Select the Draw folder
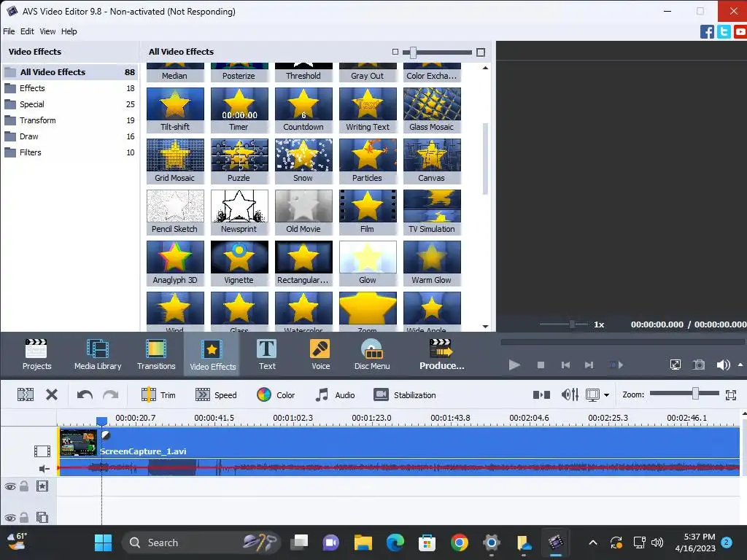 [x=70, y=136]
